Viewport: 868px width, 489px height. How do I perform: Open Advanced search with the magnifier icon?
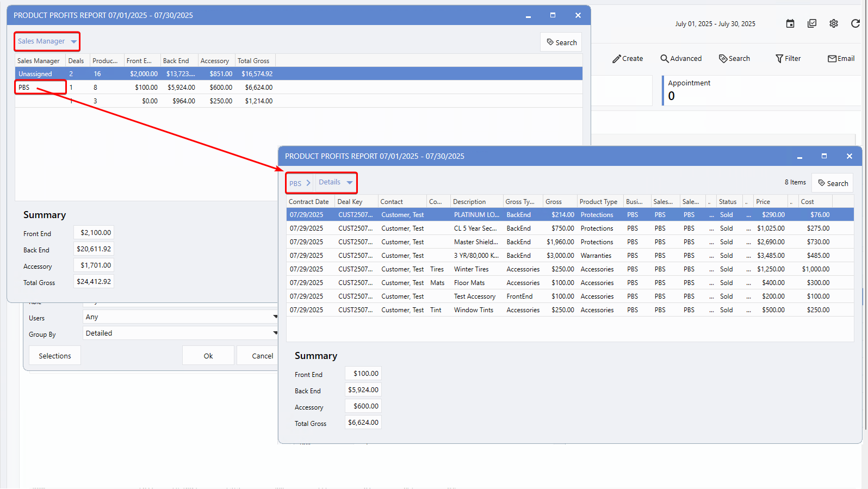(x=681, y=59)
